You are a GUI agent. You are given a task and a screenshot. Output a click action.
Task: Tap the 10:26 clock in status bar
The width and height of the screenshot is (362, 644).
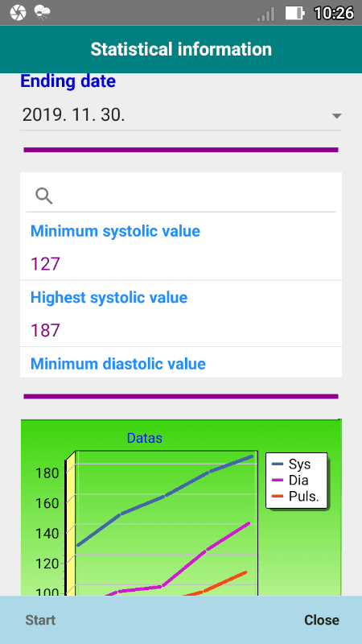point(333,13)
